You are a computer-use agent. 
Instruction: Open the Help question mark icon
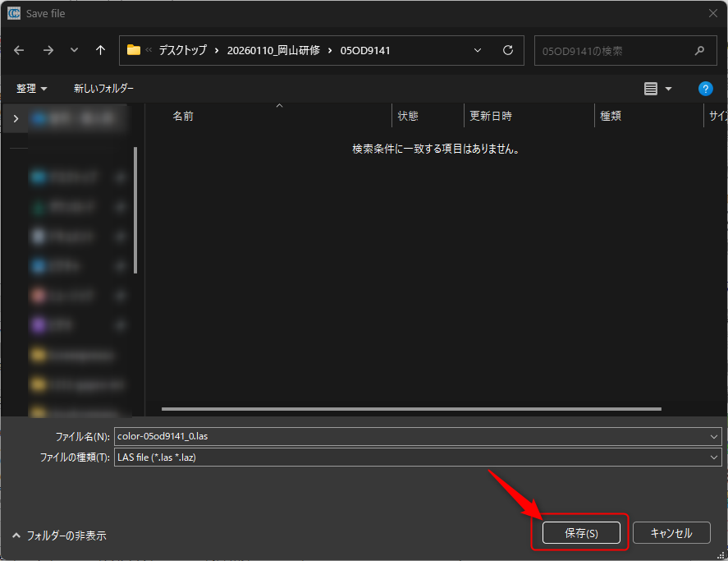[705, 89]
